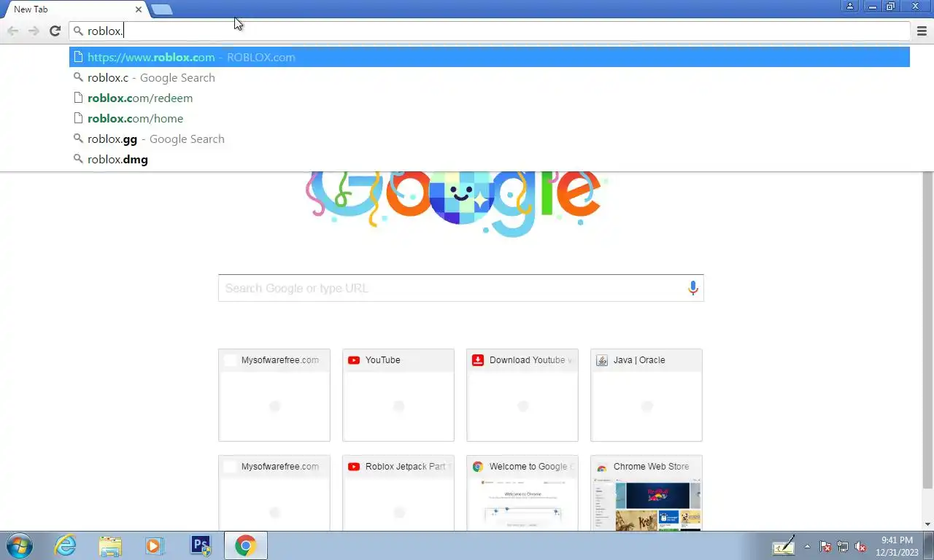Show hidden tray icons arrow
Viewport: 934px width, 560px height.
tap(807, 546)
